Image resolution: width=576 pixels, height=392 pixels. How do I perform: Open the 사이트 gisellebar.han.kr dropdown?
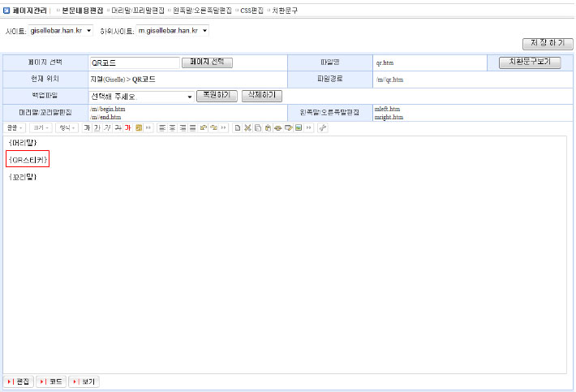pyautogui.click(x=60, y=30)
